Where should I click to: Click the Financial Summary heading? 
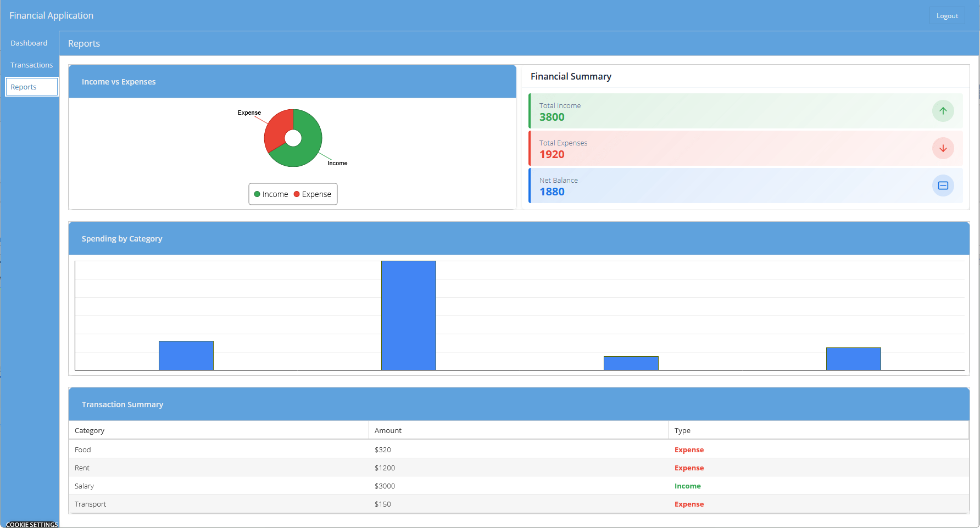(x=571, y=76)
